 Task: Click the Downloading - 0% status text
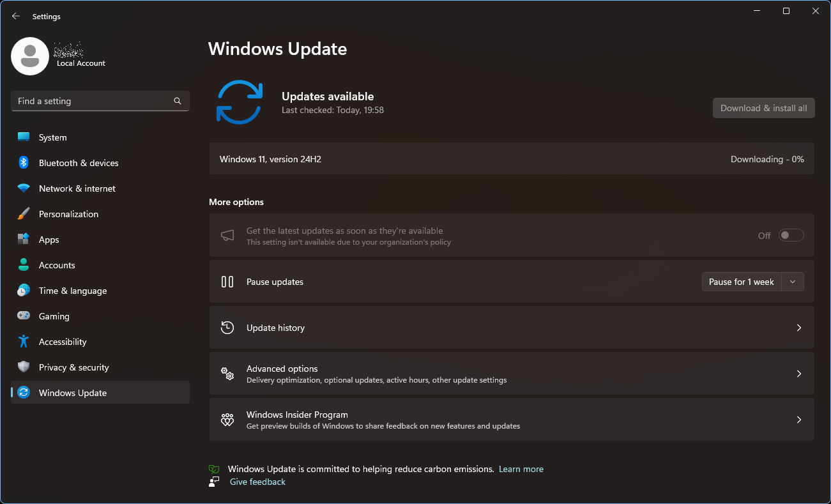(x=767, y=159)
